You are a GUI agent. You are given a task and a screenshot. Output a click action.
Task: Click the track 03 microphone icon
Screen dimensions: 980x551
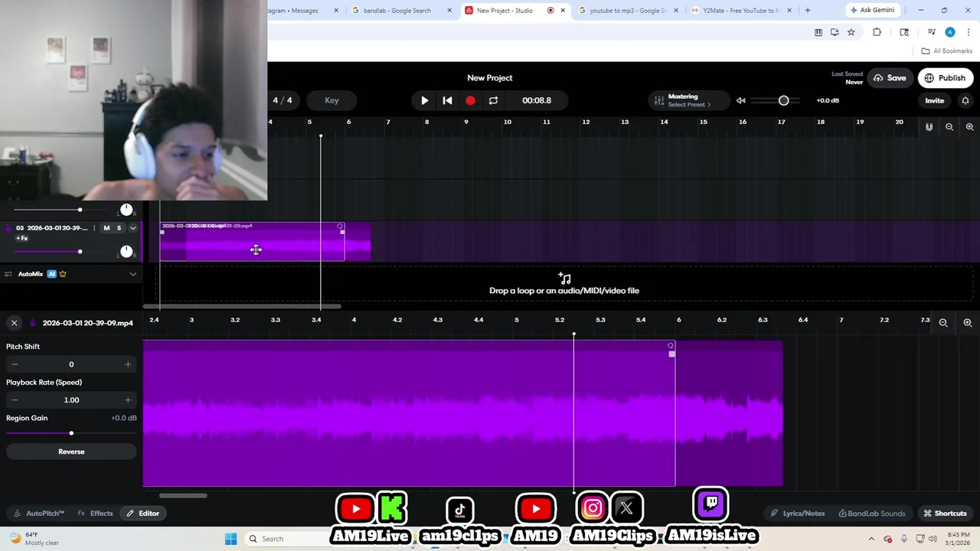pos(8,228)
